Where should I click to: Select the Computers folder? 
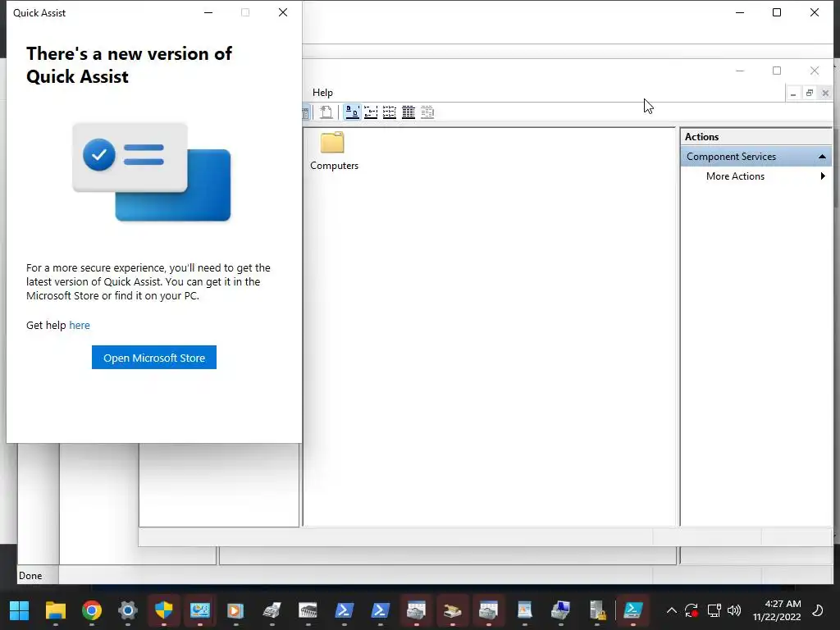pyautogui.click(x=334, y=152)
